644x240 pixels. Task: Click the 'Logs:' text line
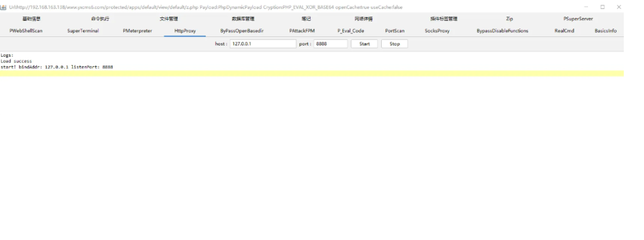pos(7,55)
